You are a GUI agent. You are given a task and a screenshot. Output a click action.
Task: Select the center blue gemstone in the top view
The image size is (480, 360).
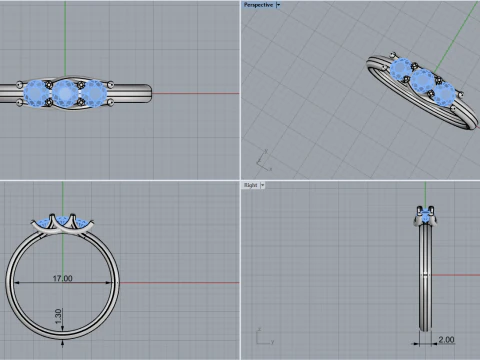[65, 94]
